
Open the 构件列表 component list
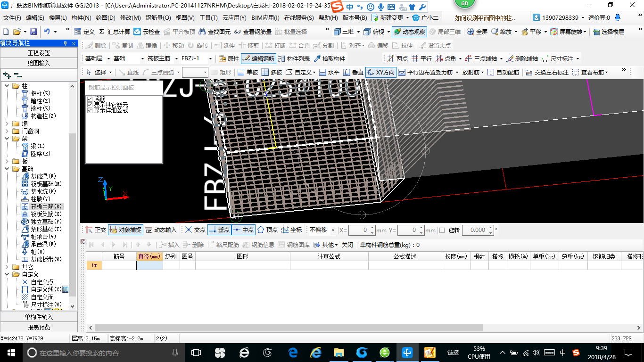click(294, 58)
